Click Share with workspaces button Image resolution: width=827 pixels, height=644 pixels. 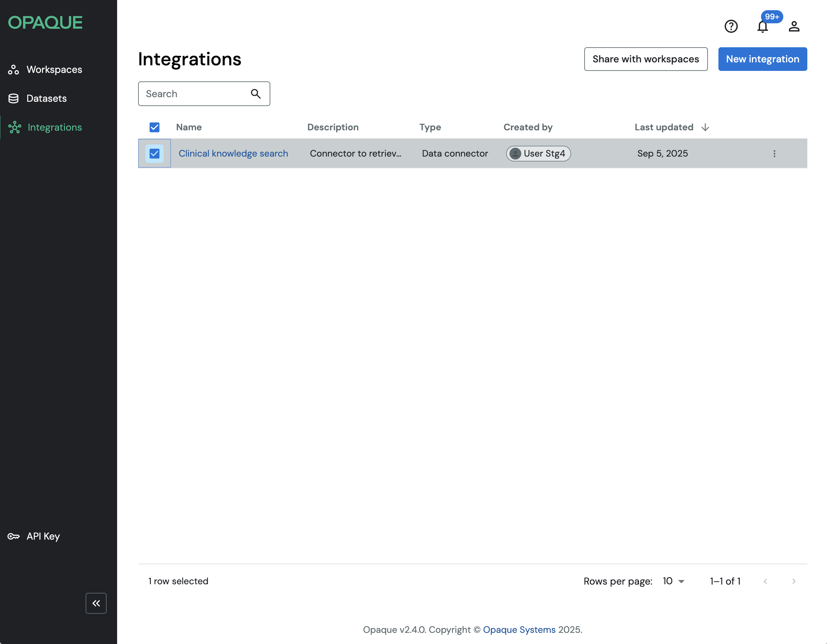pyautogui.click(x=645, y=59)
